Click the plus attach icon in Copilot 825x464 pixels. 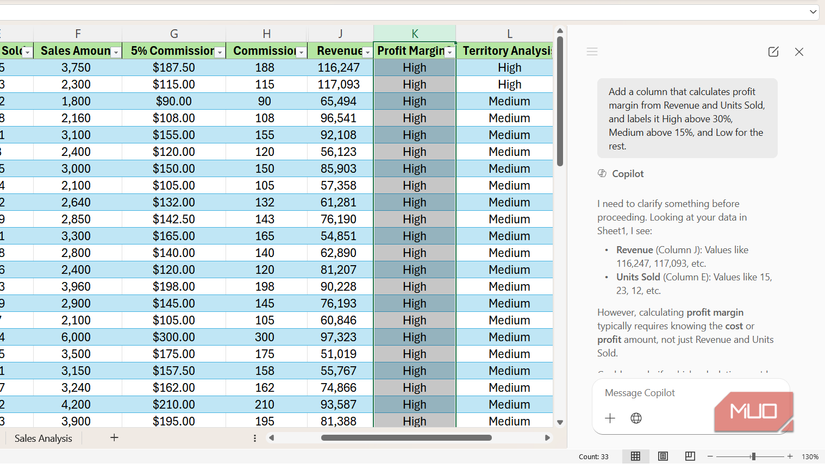click(610, 418)
